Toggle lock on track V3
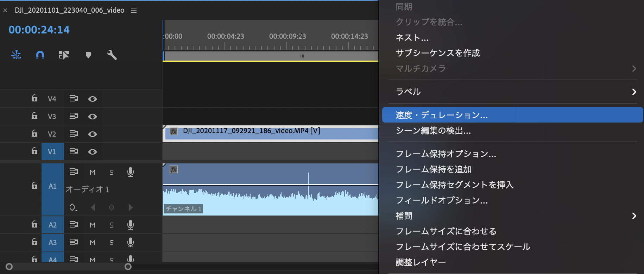Image resolution: width=644 pixels, height=274 pixels. point(34,116)
